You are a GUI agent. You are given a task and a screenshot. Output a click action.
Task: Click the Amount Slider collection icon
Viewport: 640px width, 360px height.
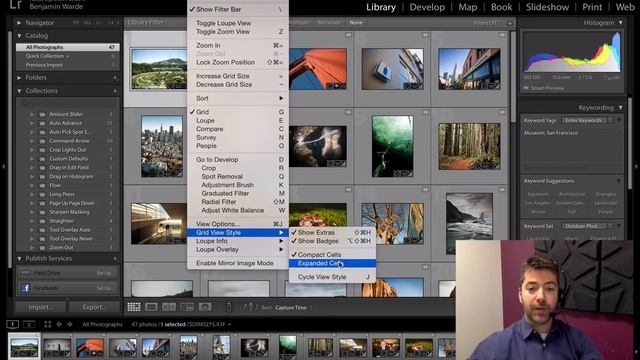(x=42, y=114)
